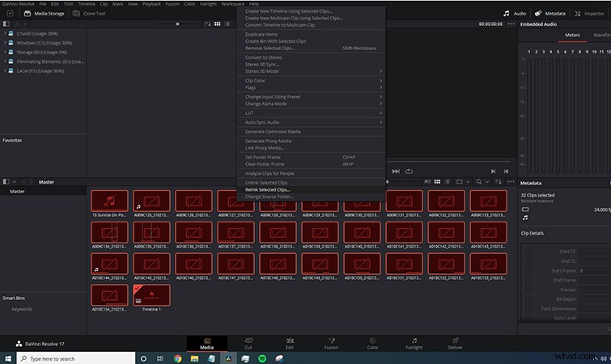611x364 pixels.
Task: Adjust media storage thumbnail size slider
Action: 177,24
